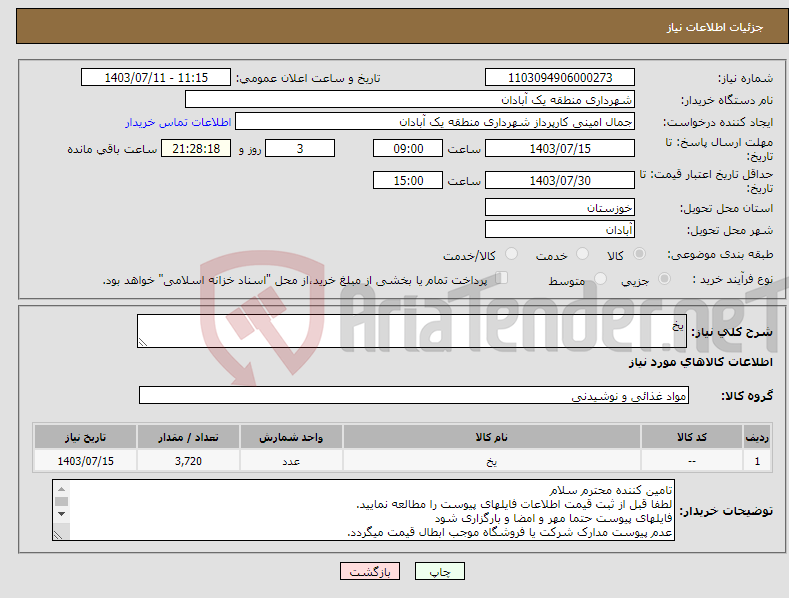The width and height of the screenshot is (789, 598).
Task: Click the واحد شمارش column header
Action: pyautogui.click(x=291, y=437)
